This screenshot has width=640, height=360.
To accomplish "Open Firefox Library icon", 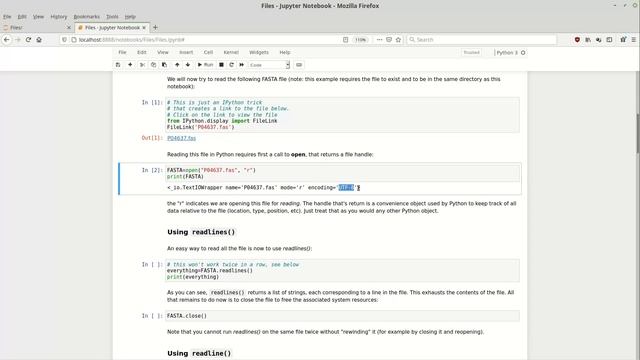I will point(588,40).
